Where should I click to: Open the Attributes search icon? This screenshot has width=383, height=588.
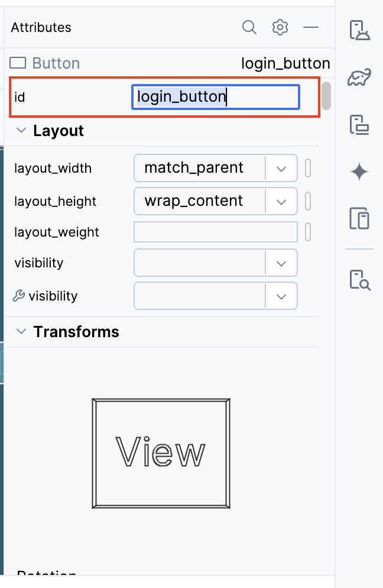coord(249,27)
